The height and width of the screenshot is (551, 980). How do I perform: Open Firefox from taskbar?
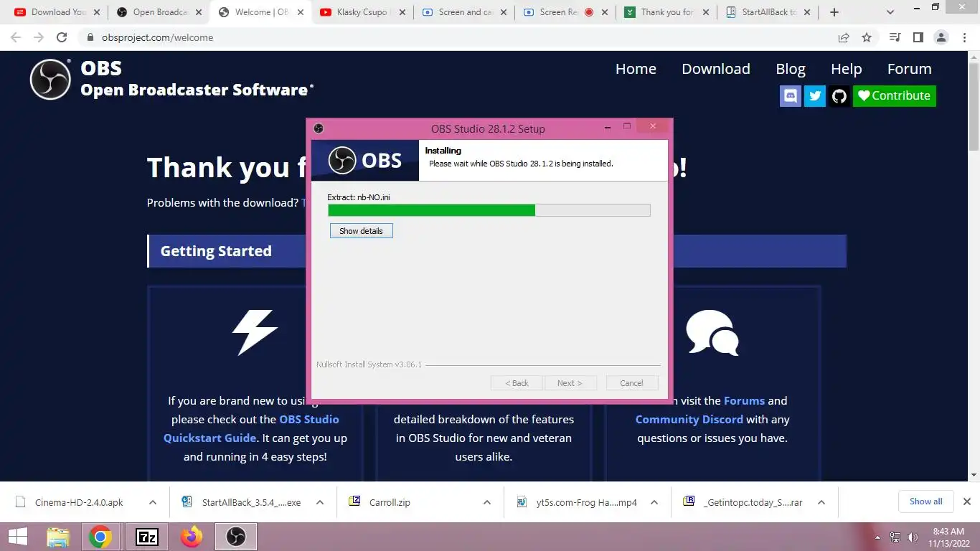pyautogui.click(x=192, y=537)
